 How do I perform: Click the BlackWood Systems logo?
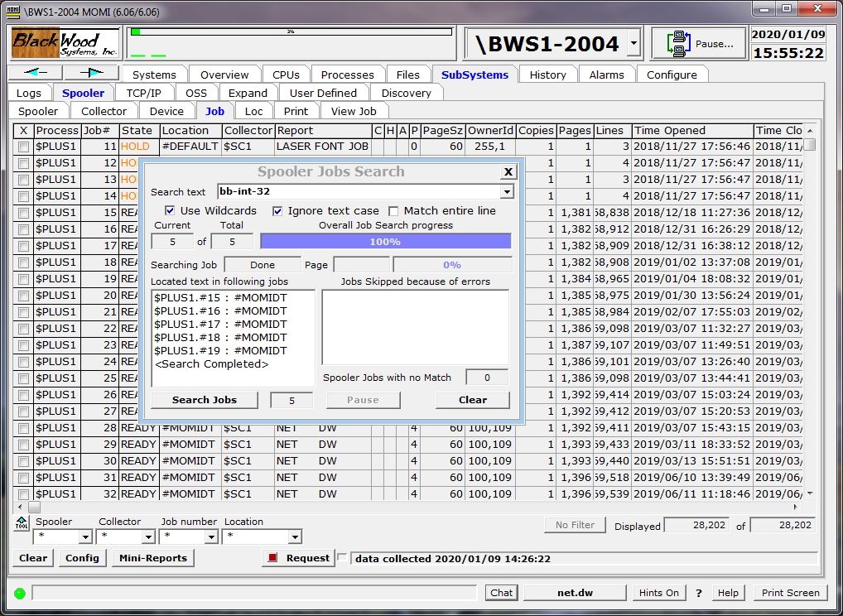point(65,43)
